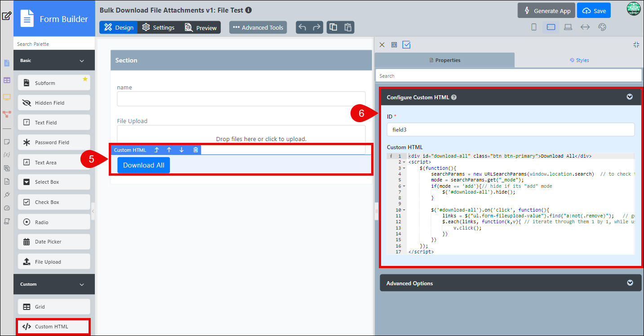Select the Subform palette element

click(54, 83)
